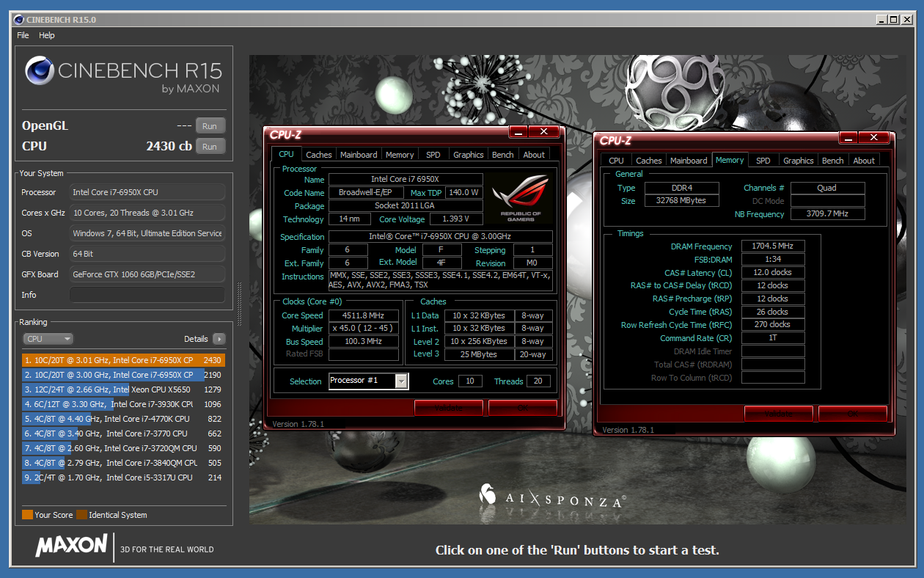Screen dimensions: 924x578
Task: Open Caches tab in right CPU-Z window
Action: coord(648,161)
